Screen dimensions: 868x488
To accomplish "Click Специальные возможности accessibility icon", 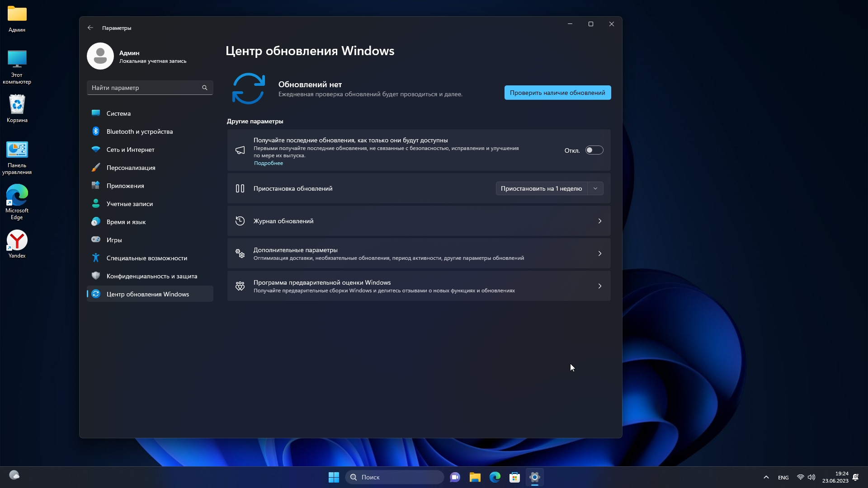I will (x=96, y=258).
